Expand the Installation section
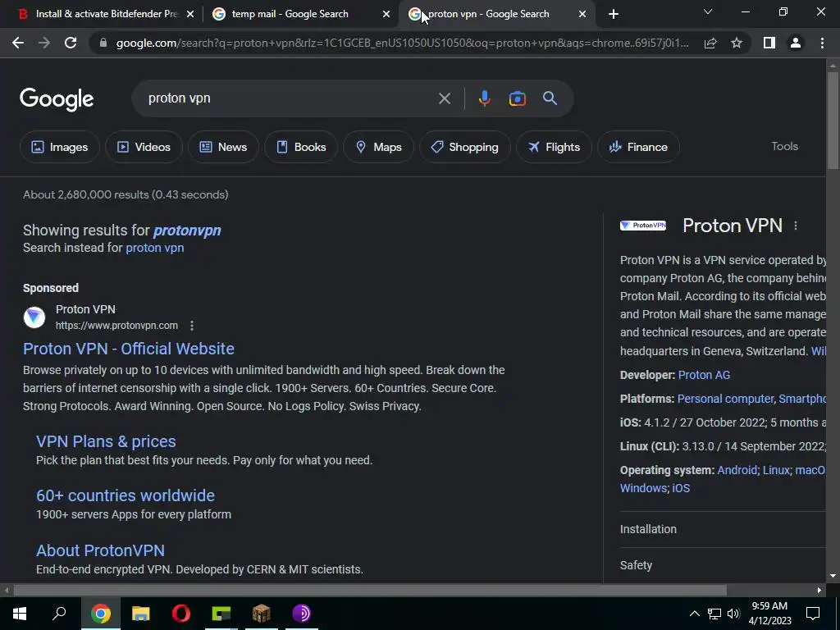 coord(723,529)
